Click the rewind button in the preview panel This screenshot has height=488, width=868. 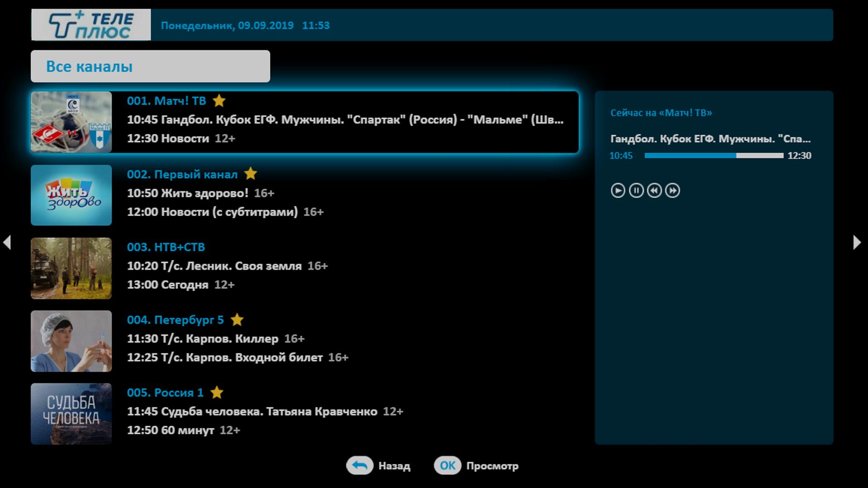[x=654, y=191]
